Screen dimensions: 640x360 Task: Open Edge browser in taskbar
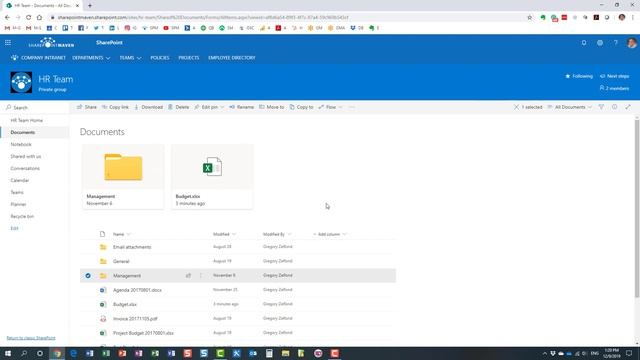73,353
